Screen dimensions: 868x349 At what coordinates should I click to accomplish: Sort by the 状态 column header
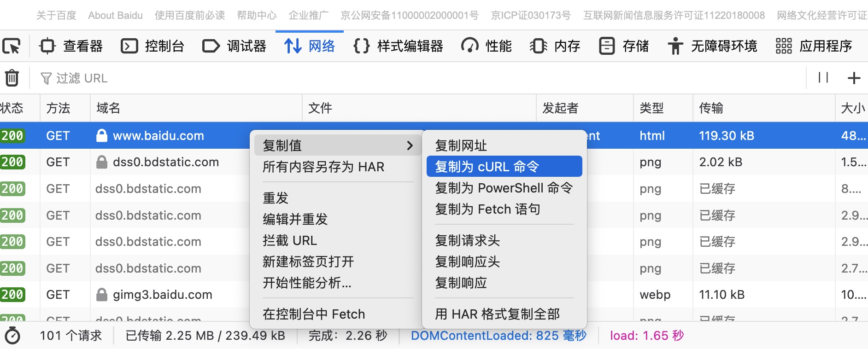(x=19, y=108)
